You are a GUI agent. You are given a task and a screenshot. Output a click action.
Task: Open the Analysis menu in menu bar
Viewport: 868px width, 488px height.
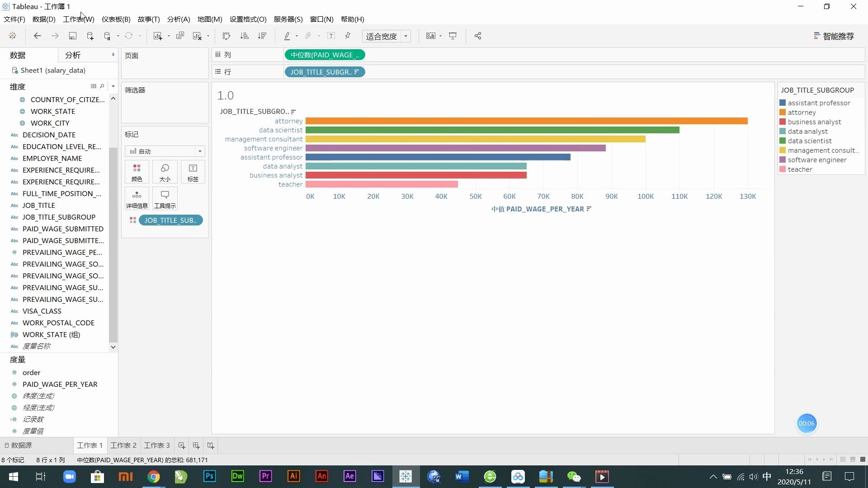click(178, 19)
